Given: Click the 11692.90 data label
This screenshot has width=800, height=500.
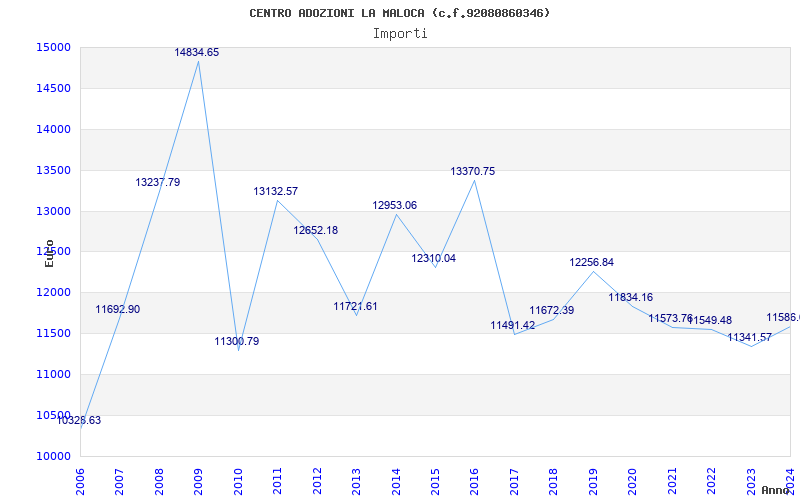Looking at the screenshot, I should pyautogui.click(x=117, y=309).
